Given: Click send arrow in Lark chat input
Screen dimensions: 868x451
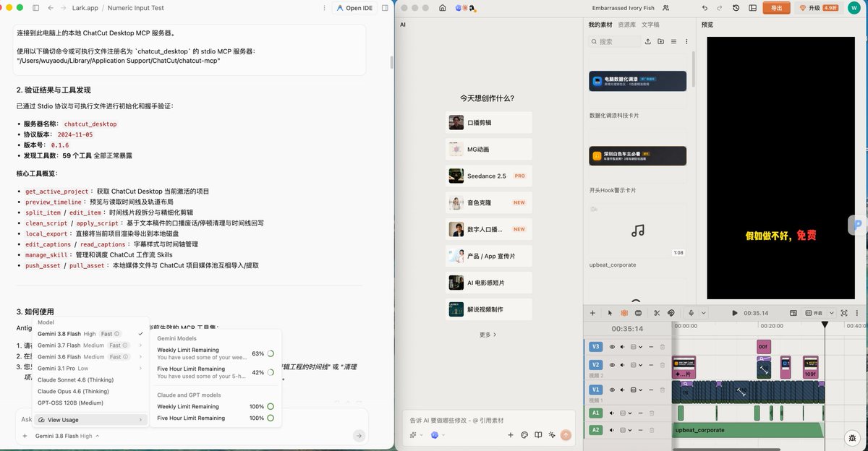Looking at the screenshot, I should (x=359, y=436).
